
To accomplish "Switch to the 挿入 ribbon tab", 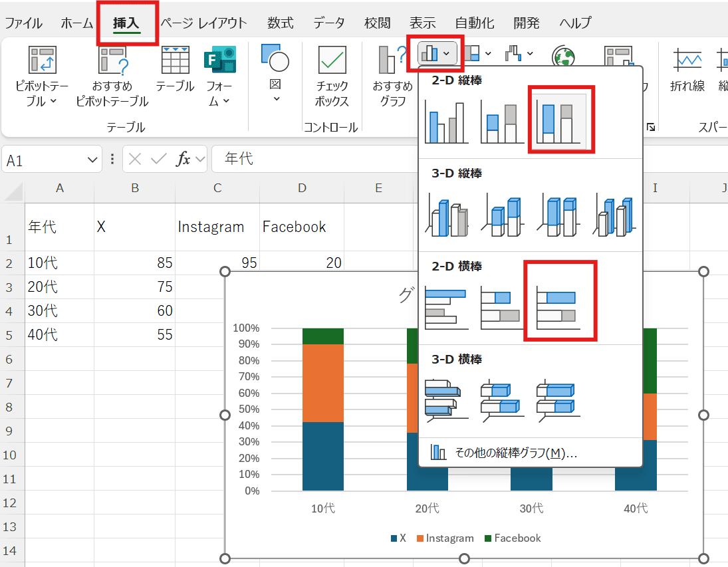I will 126,23.
